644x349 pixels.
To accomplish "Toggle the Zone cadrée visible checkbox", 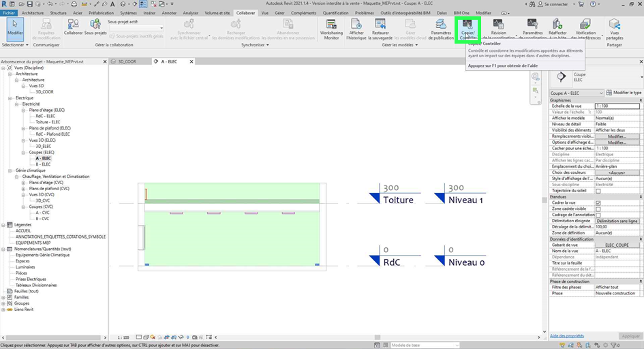I will tap(598, 209).
